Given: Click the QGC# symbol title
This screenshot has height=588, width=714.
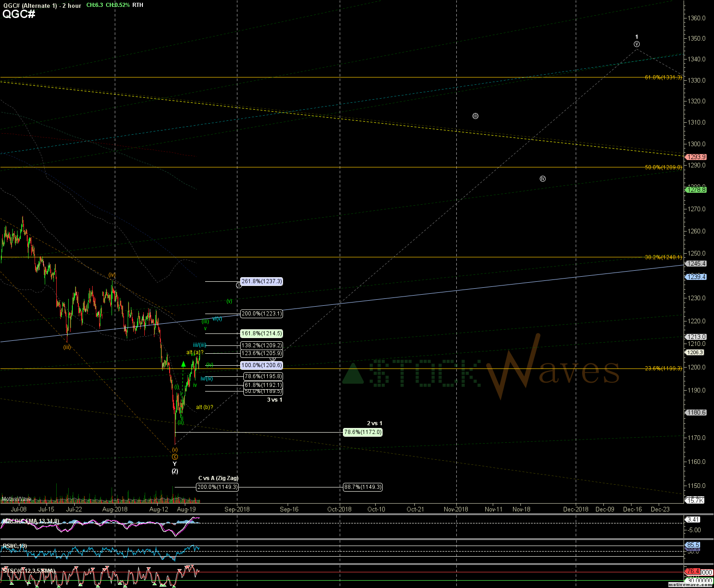Looking at the screenshot, I should 19,14.
